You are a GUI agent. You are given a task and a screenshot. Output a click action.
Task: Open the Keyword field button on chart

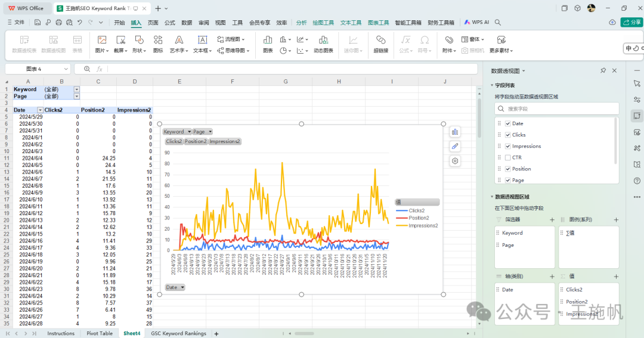pyautogui.click(x=177, y=131)
